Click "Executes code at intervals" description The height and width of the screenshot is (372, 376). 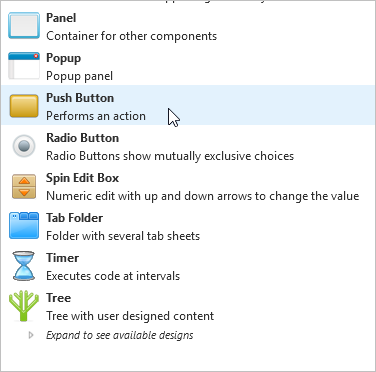click(113, 276)
